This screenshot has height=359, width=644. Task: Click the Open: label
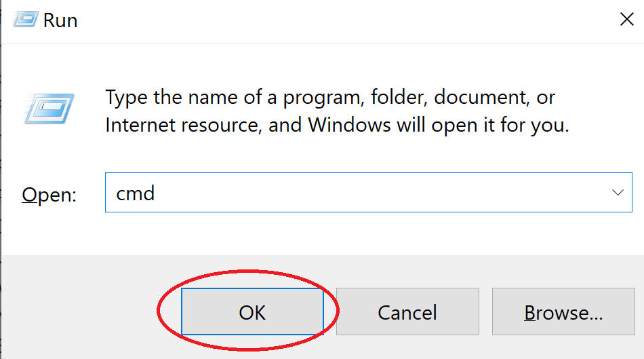[49, 194]
